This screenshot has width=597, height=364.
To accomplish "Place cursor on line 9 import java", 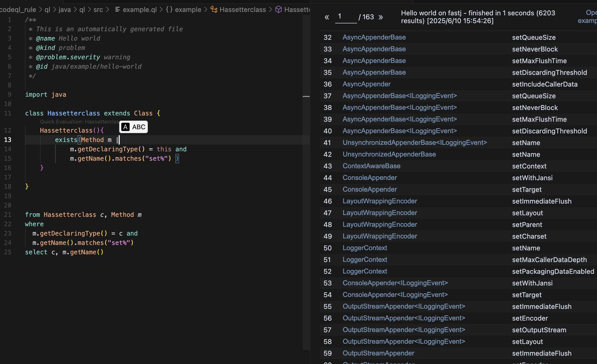I will pos(46,95).
